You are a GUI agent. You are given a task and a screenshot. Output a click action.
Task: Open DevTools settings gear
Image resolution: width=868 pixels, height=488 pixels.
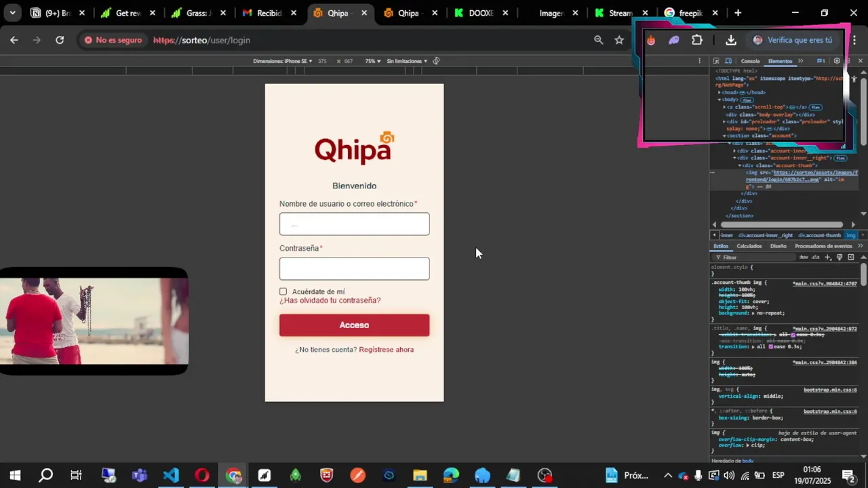[837, 61]
